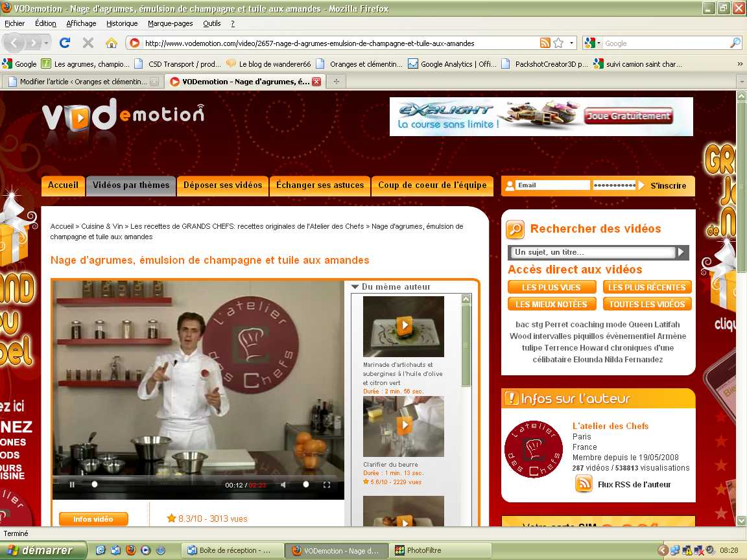Image resolution: width=747 pixels, height=560 pixels.
Task: Click the L'atelier des Chefs author logo
Action: pos(534,449)
